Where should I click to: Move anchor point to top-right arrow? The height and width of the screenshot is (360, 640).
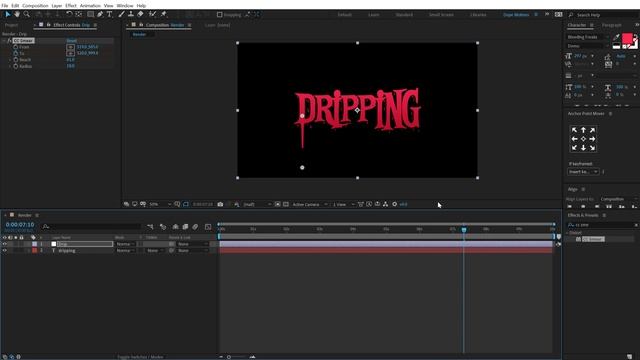pos(592,130)
